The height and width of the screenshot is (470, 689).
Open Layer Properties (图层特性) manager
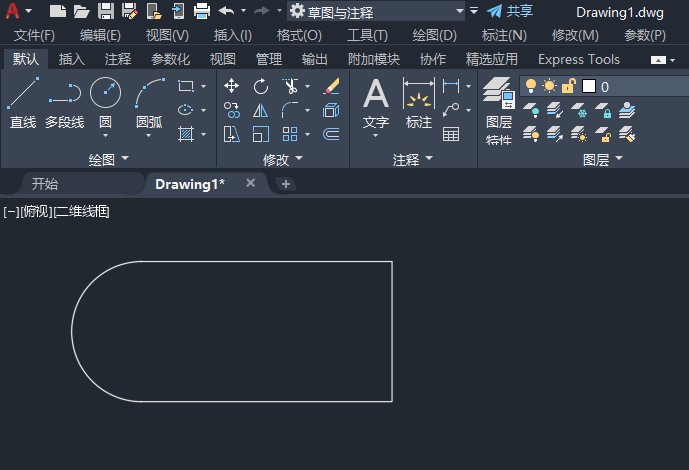(499, 110)
